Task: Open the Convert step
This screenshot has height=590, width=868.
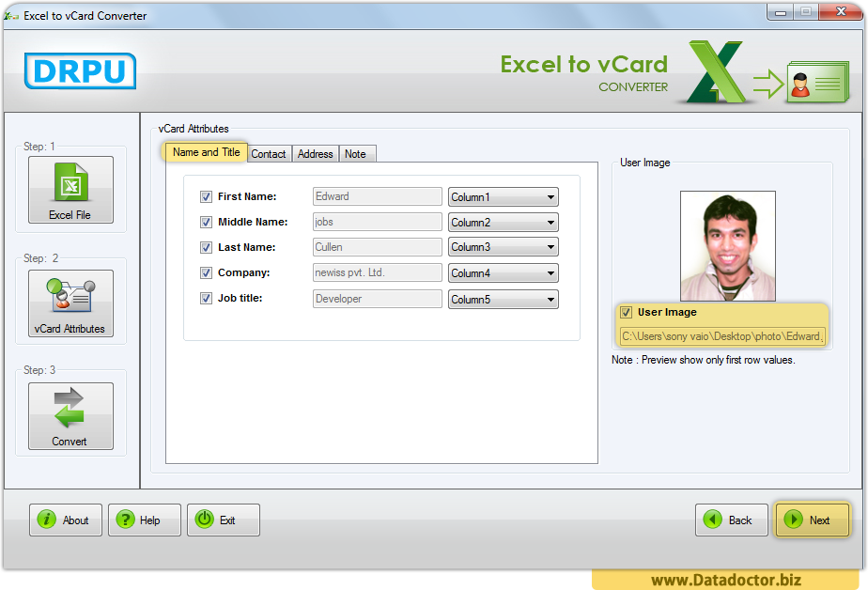Action: [x=70, y=416]
